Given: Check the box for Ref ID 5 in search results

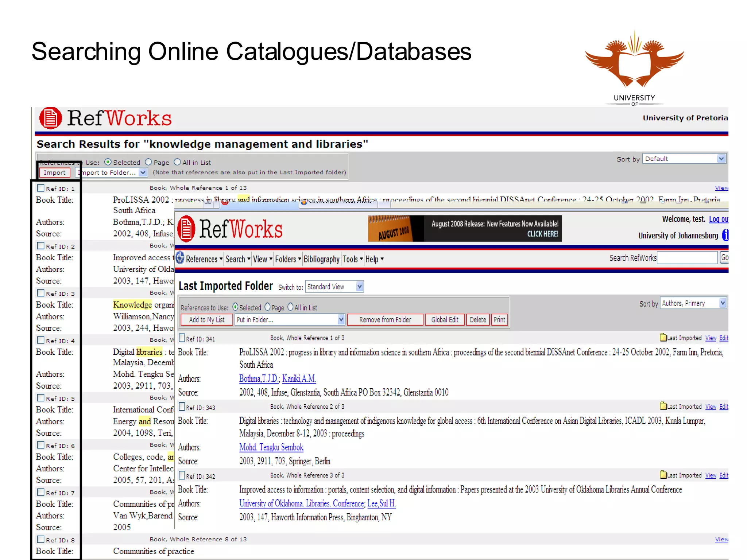Looking at the screenshot, I should 41,398.
